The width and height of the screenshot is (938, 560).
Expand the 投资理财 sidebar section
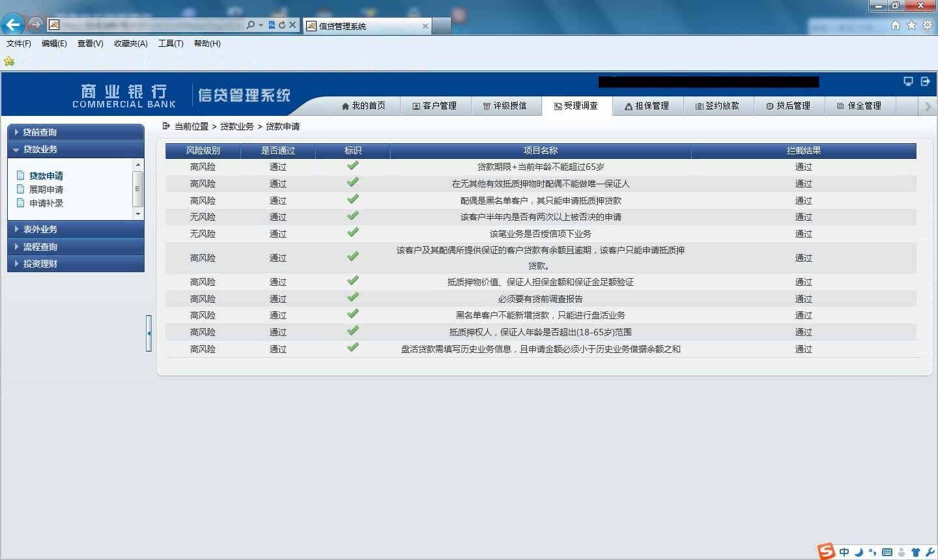pos(76,264)
